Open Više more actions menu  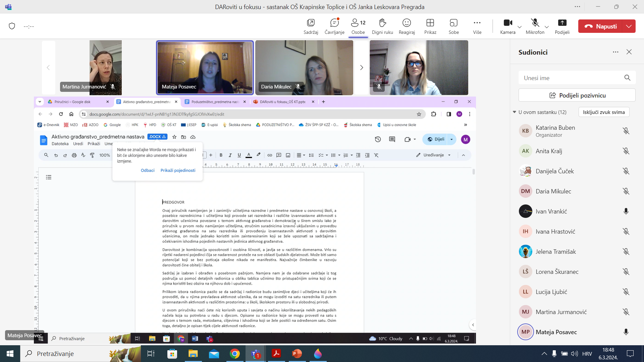pyautogui.click(x=477, y=26)
